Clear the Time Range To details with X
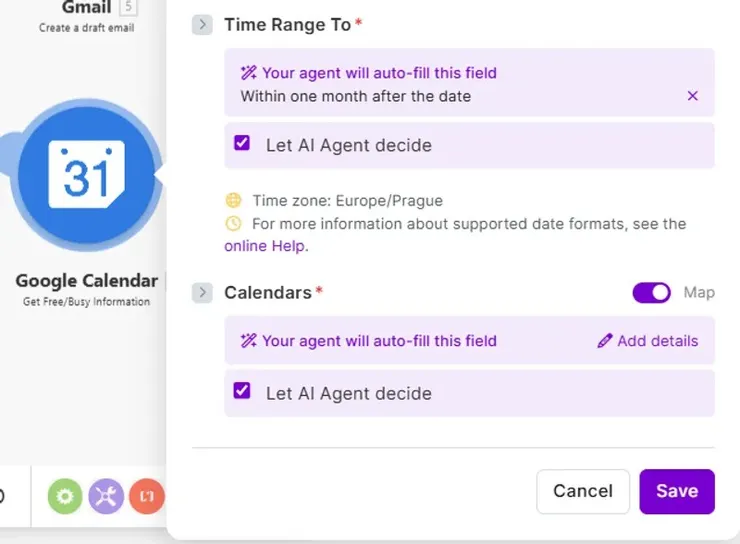The height and width of the screenshot is (544, 740). click(x=693, y=96)
